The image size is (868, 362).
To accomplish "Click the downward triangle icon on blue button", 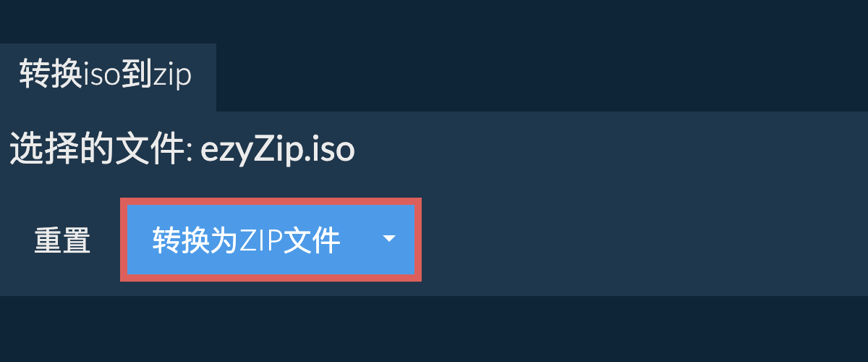I will coord(389,239).
